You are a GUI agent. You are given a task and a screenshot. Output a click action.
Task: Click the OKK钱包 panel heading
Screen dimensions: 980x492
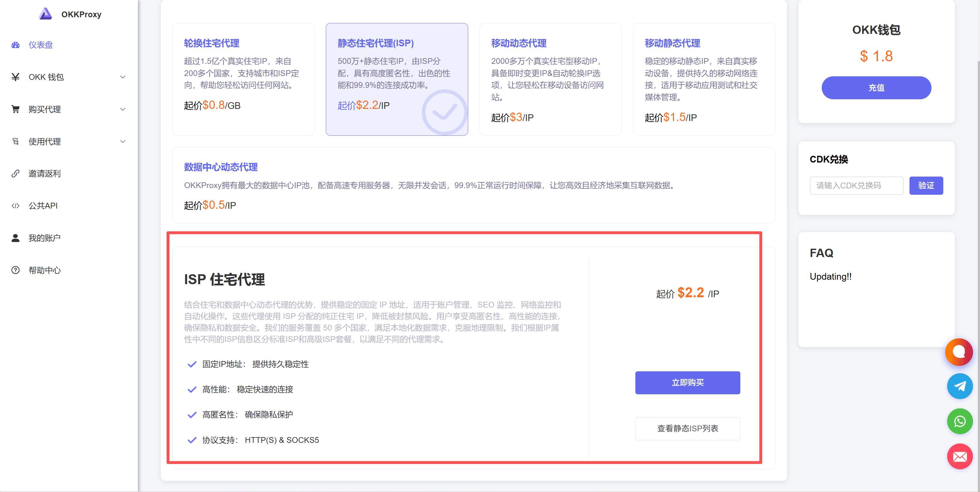(x=876, y=30)
